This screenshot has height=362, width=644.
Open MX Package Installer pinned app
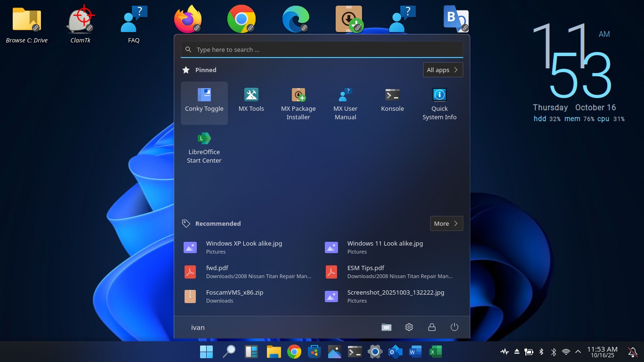pyautogui.click(x=298, y=104)
